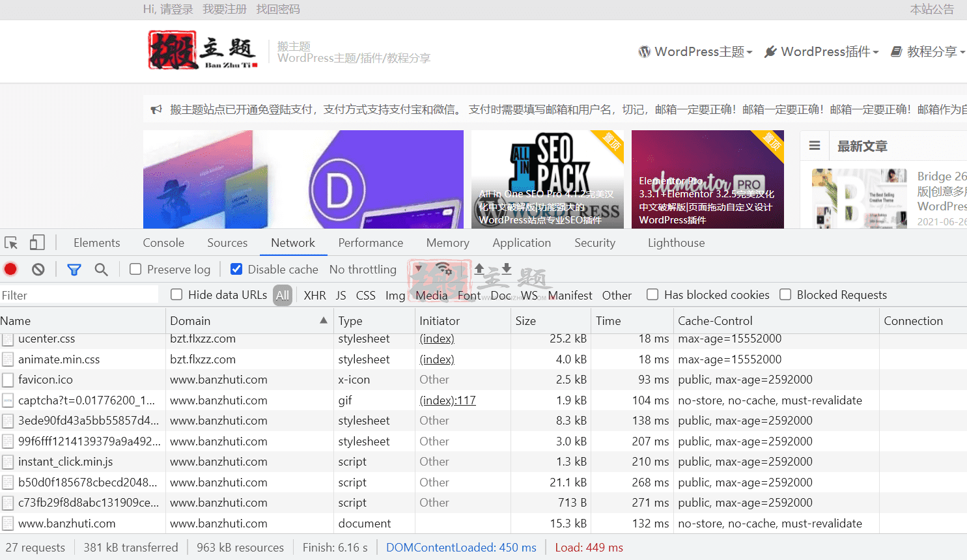Select the b50d0f185678cbecd2048 request row
Screen dimensions: 967x560
coord(483,483)
